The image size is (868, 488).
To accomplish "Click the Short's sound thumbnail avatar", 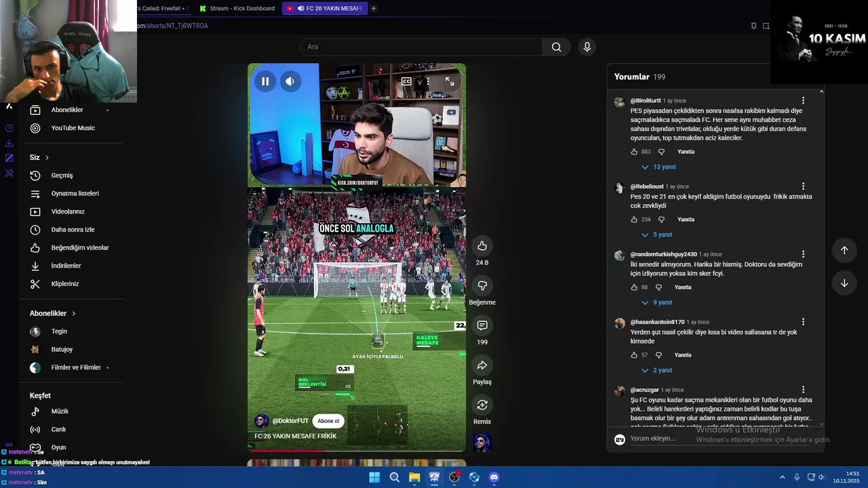I will [x=482, y=443].
